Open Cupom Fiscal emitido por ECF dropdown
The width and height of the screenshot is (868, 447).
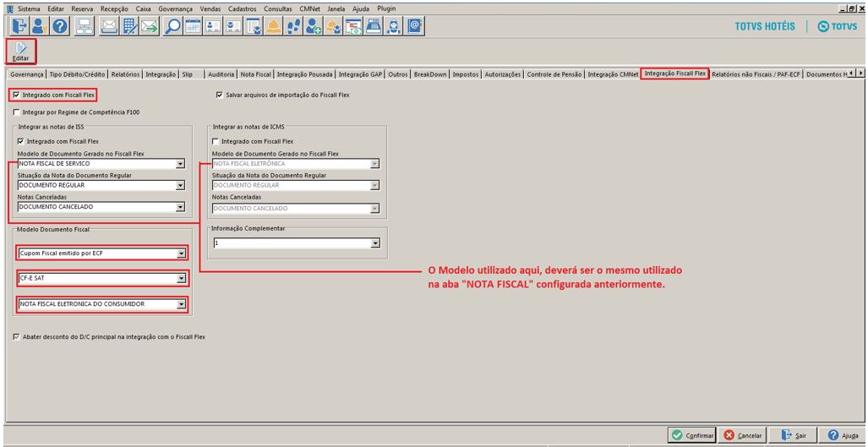pos(181,254)
